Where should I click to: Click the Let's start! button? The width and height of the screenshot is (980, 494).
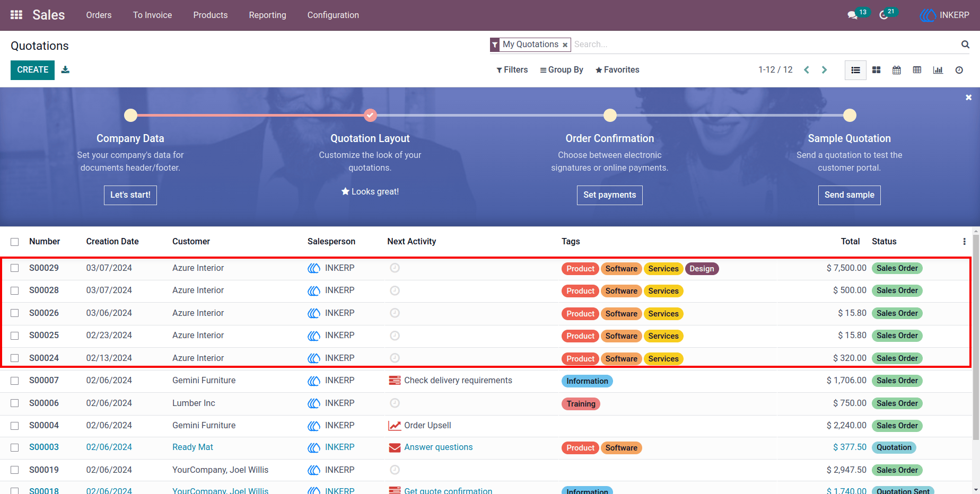coord(130,195)
